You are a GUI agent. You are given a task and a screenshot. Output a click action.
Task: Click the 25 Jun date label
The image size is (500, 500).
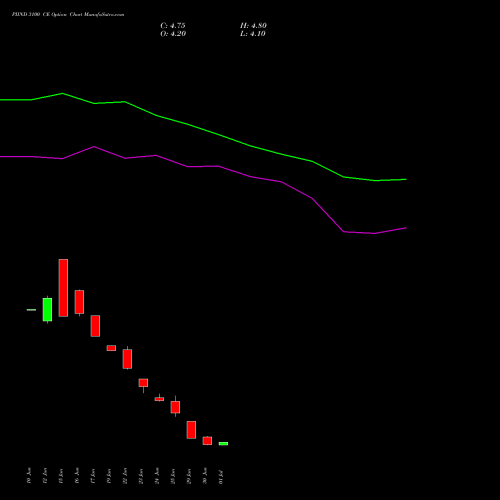pyautogui.click(x=173, y=476)
